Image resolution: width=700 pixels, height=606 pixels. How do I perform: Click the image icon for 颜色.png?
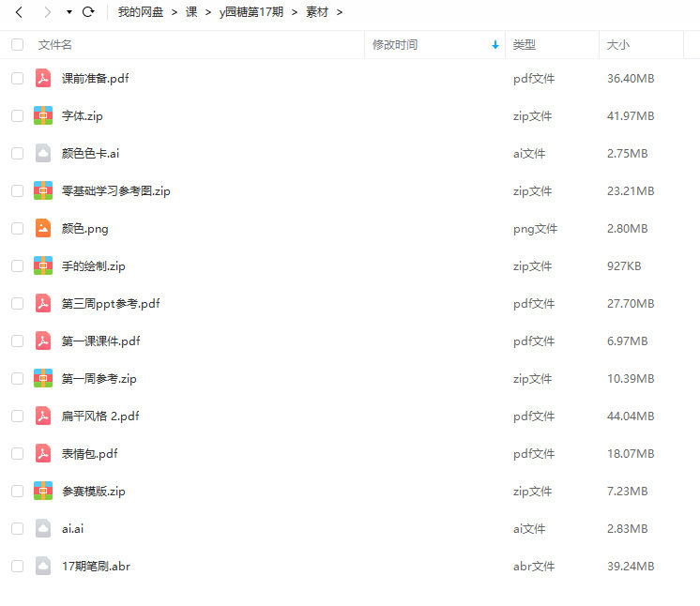point(43,228)
